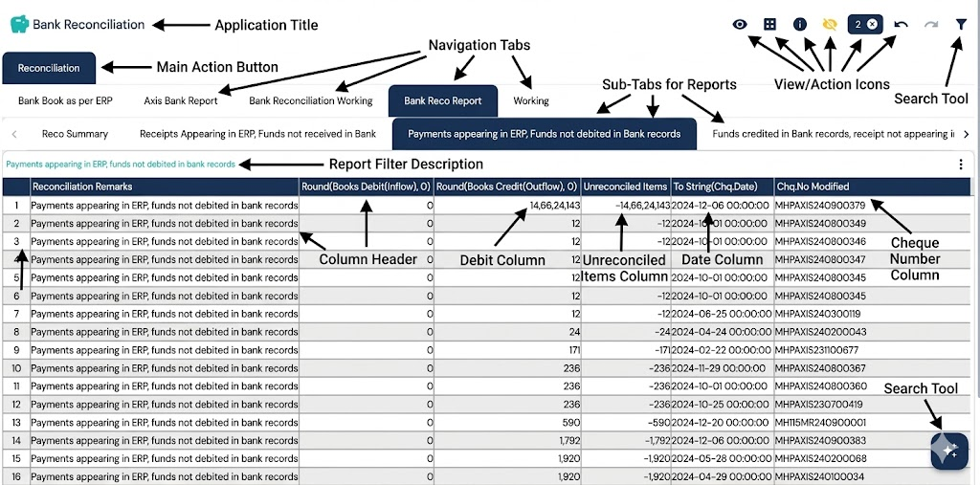This screenshot has width=980, height=485.
Task: Select row number 8 in the table
Action: (16, 332)
